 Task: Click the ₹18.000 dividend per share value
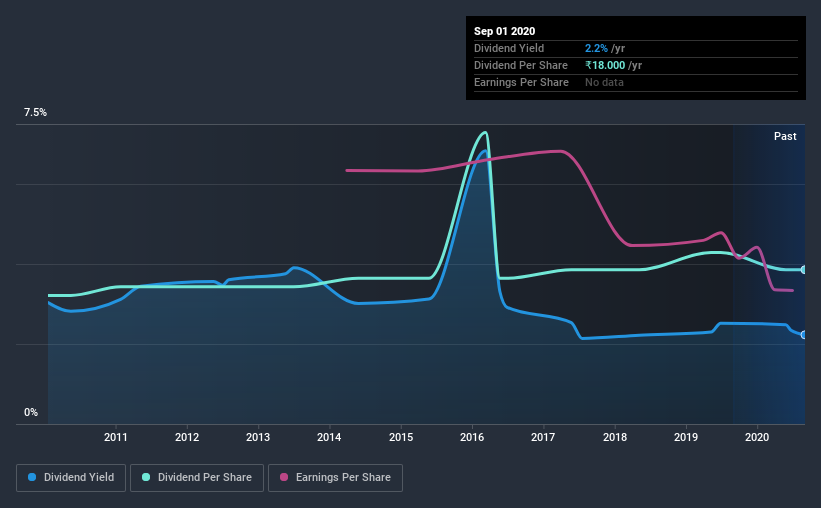point(605,65)
